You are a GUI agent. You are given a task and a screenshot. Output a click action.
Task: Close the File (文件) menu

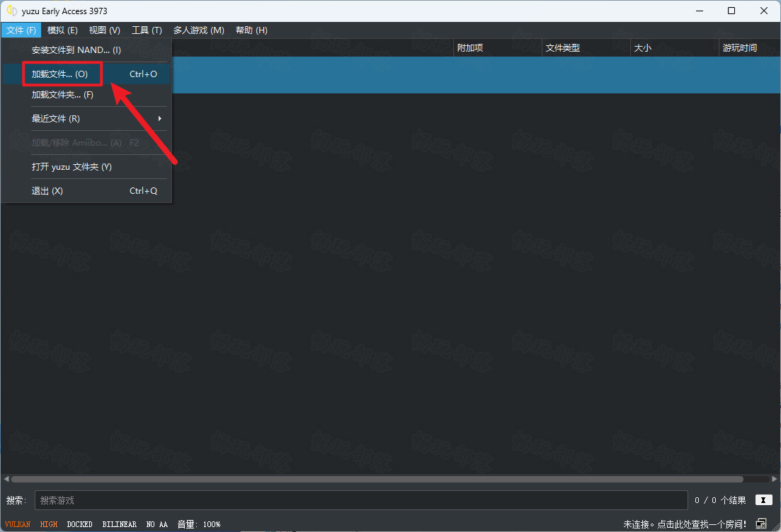pos(21,30)
